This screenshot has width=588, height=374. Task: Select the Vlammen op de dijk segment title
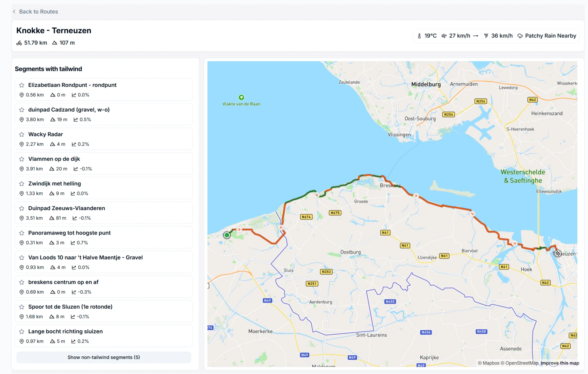pyautogui.click(x=54, y=159)
